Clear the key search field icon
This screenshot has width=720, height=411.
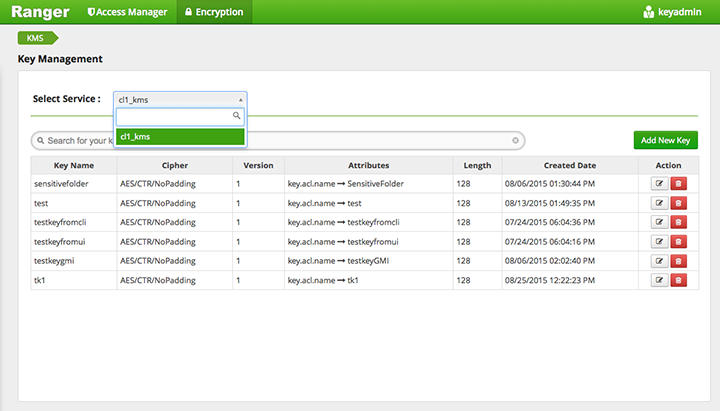(x=515, y=141)
